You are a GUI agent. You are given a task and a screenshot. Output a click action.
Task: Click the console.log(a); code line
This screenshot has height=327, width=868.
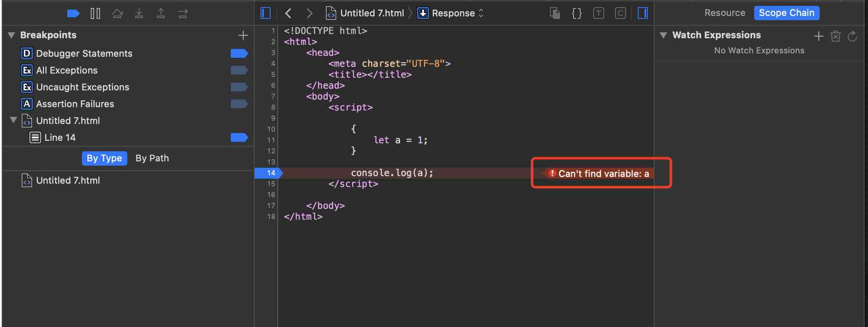(392, 173)
